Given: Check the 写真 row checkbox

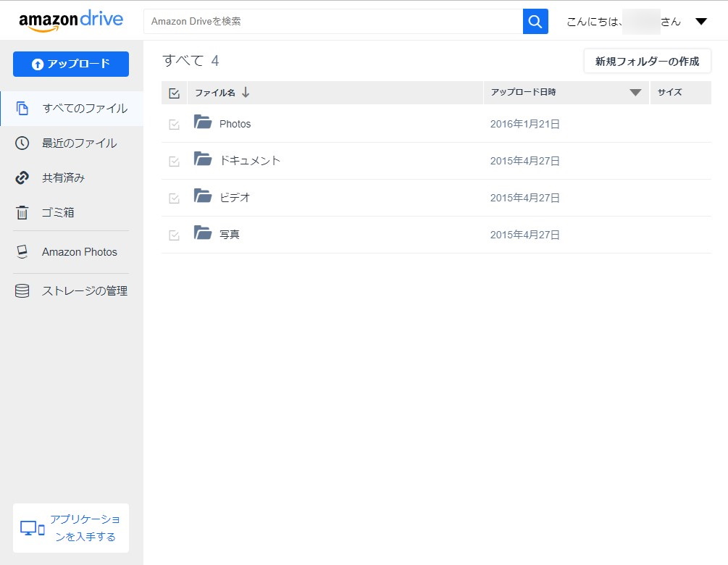Looking at the screenshot, I should [x=174, y=235].
